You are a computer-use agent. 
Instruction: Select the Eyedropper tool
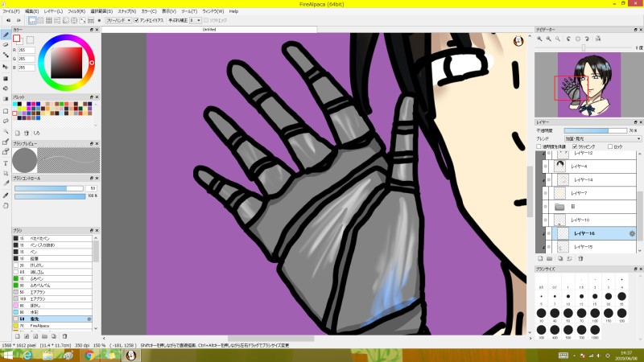click(x=6, y=195)
